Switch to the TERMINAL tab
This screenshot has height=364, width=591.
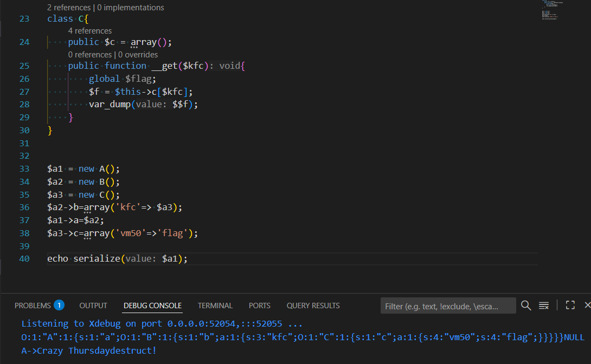pyautogui.click(x=215, y=305)
